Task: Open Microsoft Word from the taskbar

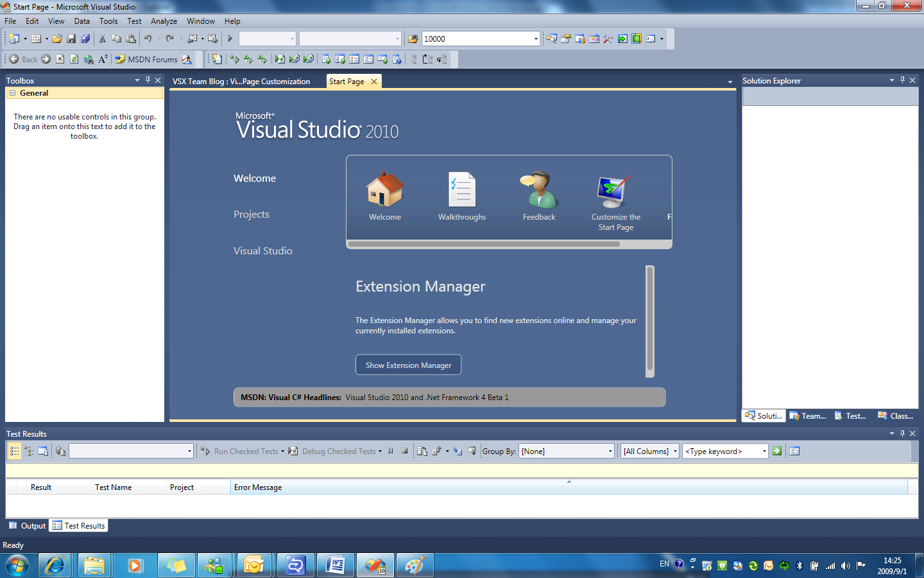Action: click(335, 566)
